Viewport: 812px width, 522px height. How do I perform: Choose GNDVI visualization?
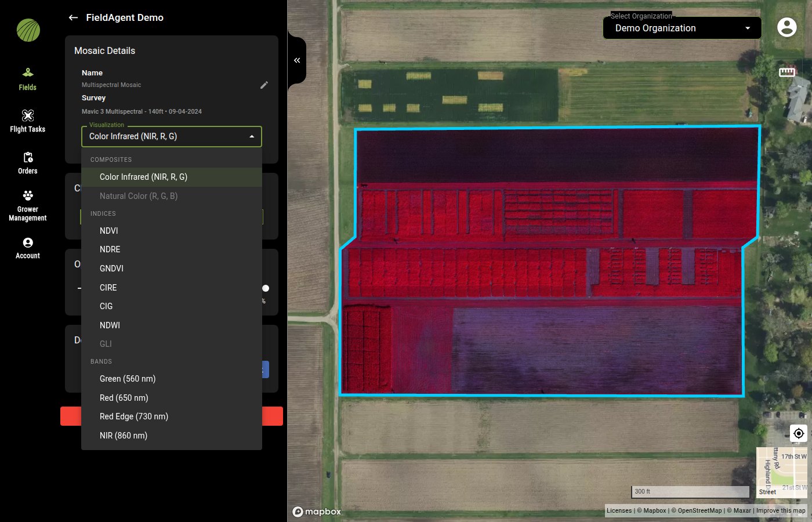pyautogui.click(x=172, y=269)
